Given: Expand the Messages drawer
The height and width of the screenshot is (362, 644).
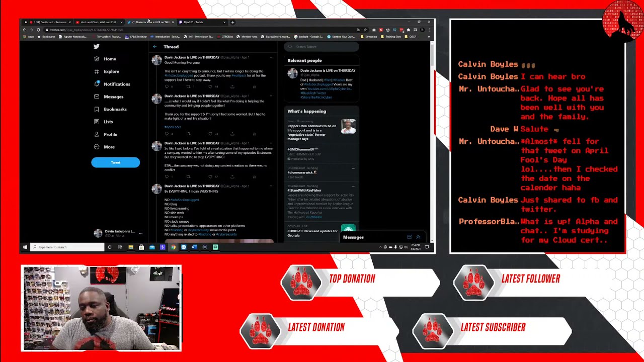Looking at the screenshot, I should click(418, 237).
